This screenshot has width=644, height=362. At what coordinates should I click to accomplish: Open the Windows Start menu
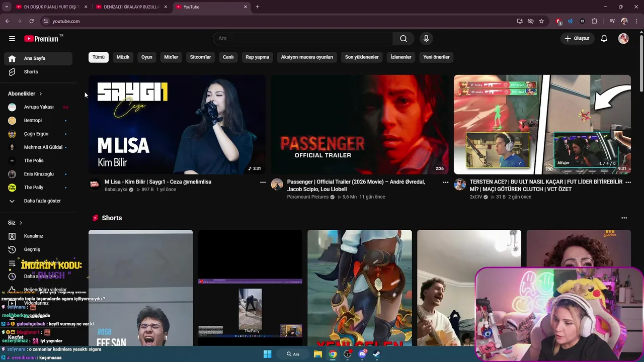click(267, 354)
